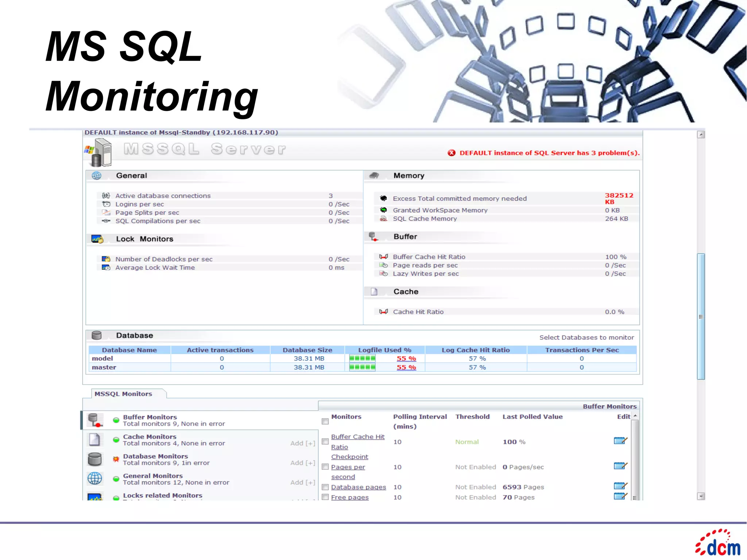
Task: Click the Cache section page icon
Action: [x=374, y=291]
